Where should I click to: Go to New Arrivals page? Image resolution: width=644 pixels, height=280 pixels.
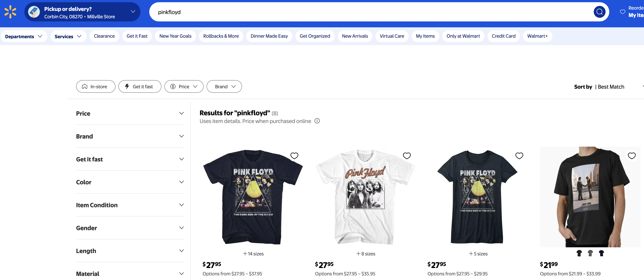(355, 36)
